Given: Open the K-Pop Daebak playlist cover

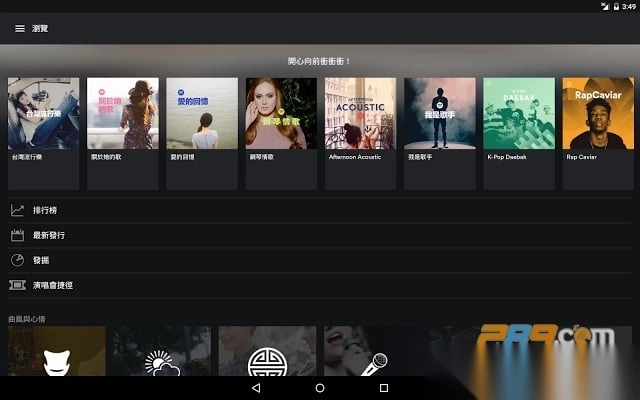Looking at the screenshot, I should [518, 114].
